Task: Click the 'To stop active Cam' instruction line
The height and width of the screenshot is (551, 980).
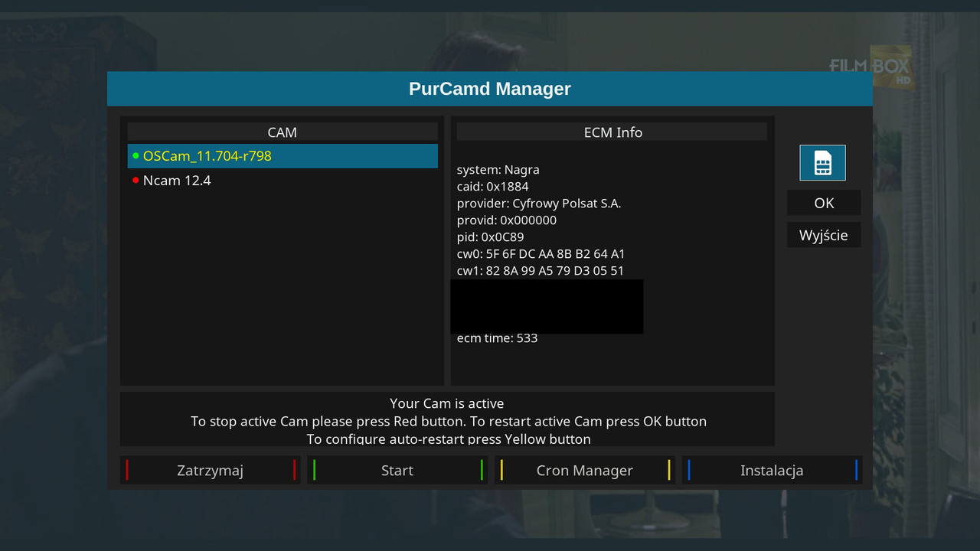Action: 449,422
